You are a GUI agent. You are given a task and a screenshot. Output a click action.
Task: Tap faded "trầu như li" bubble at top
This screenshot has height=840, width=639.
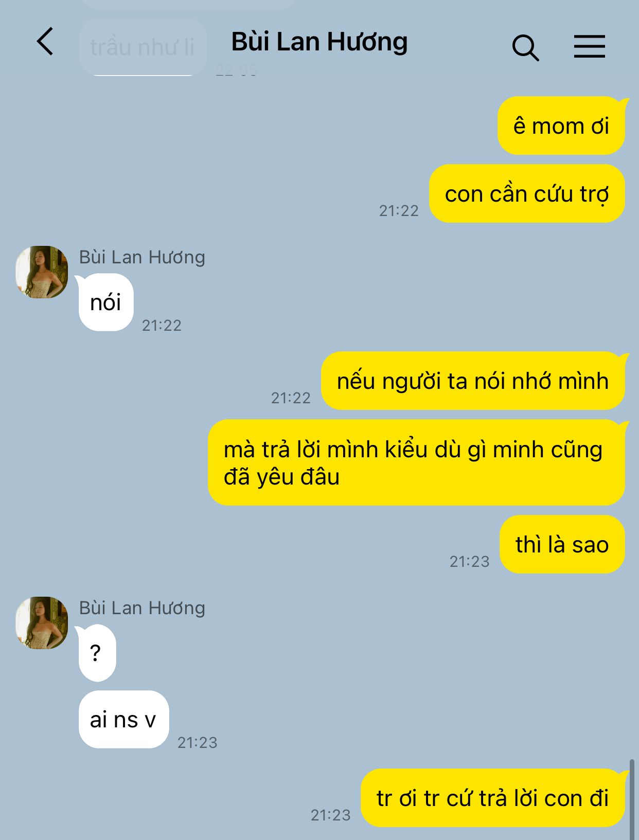click(x=143, y=47)
